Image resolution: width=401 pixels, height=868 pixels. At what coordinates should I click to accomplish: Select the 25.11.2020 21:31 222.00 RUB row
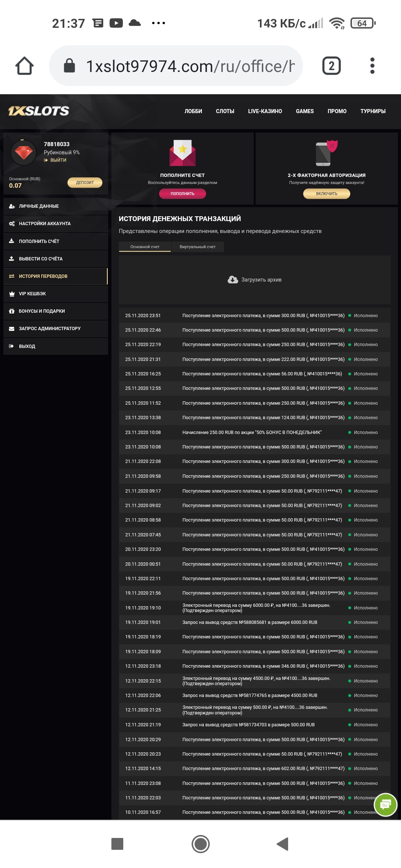255,359
